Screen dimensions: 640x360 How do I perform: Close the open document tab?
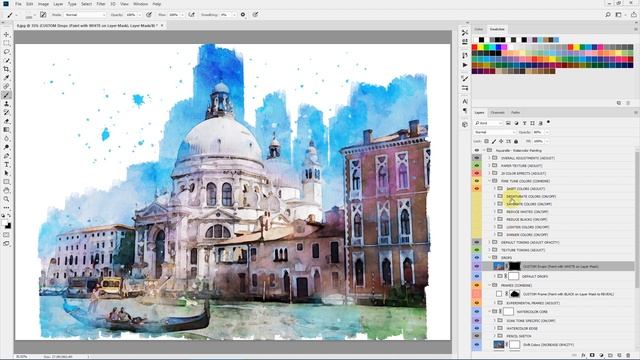pyautogui.click(x=162, y=25)
